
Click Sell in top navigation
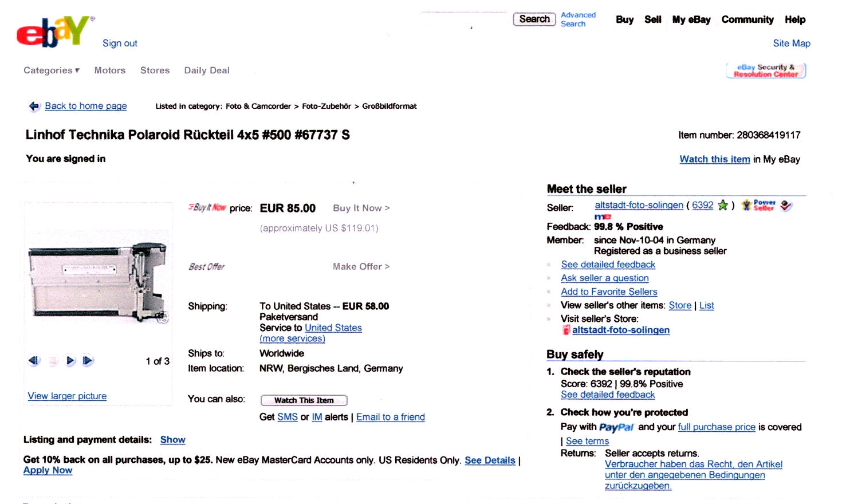click(653, 19)
